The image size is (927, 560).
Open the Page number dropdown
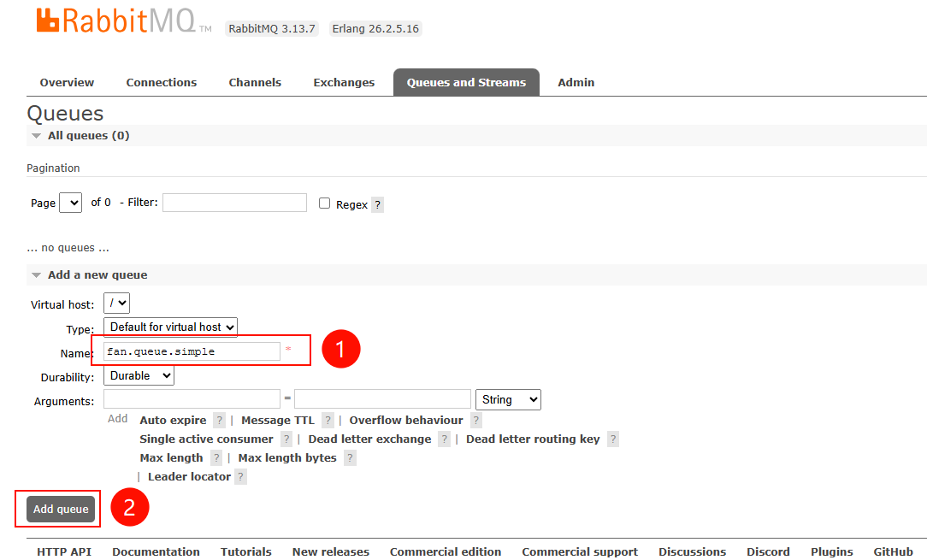pyautogui.click(x=70, y=203)
